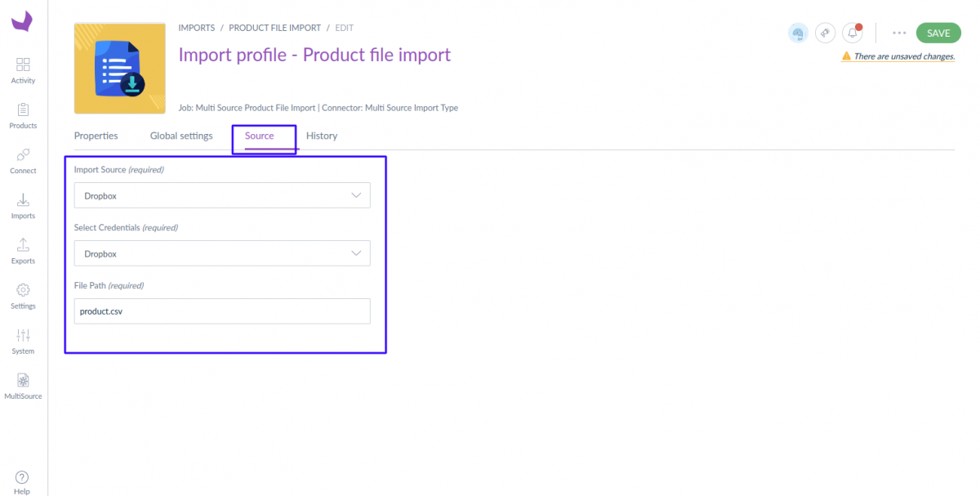Image resolution: width=980 pixels, height=496 pixels.
Task: Open the Imports section
Action: (23, 204)
